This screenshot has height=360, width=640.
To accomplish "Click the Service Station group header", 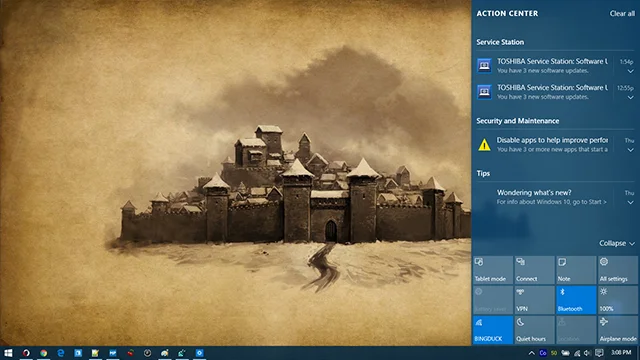I will point(500,42).
